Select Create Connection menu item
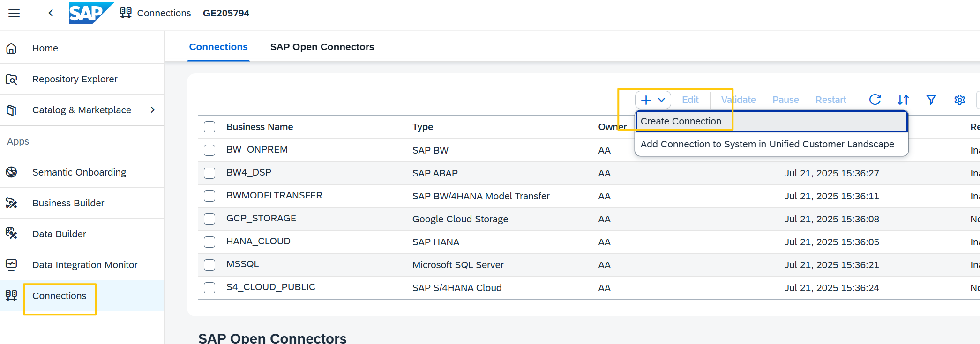The height and width of the screenshot is (344, 980). tap(771, 121)
